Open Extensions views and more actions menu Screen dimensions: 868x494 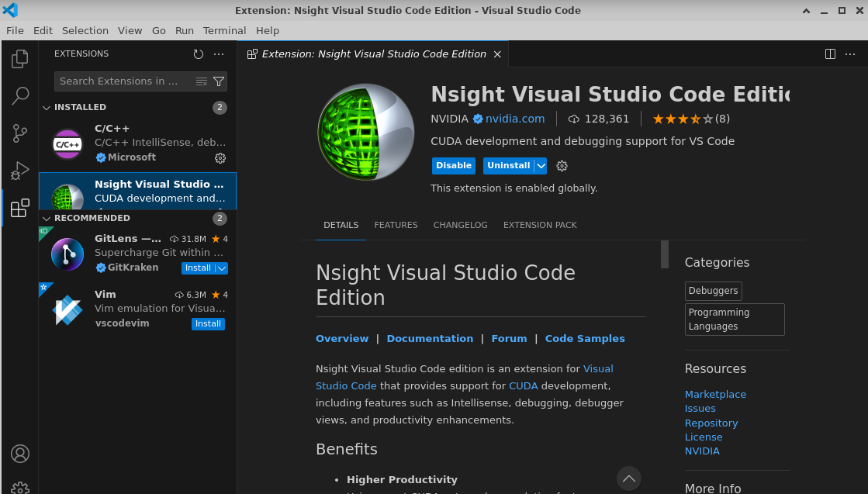[219, 54]
